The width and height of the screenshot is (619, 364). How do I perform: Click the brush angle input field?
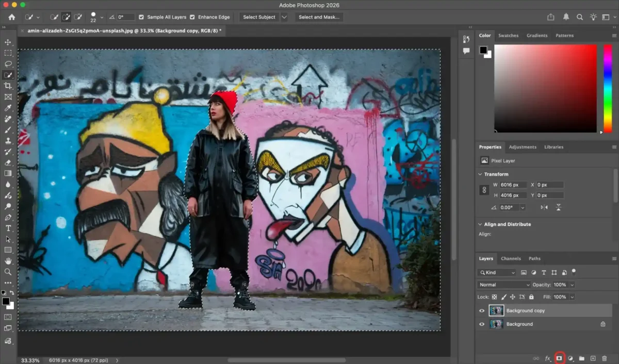pos(125,17)
